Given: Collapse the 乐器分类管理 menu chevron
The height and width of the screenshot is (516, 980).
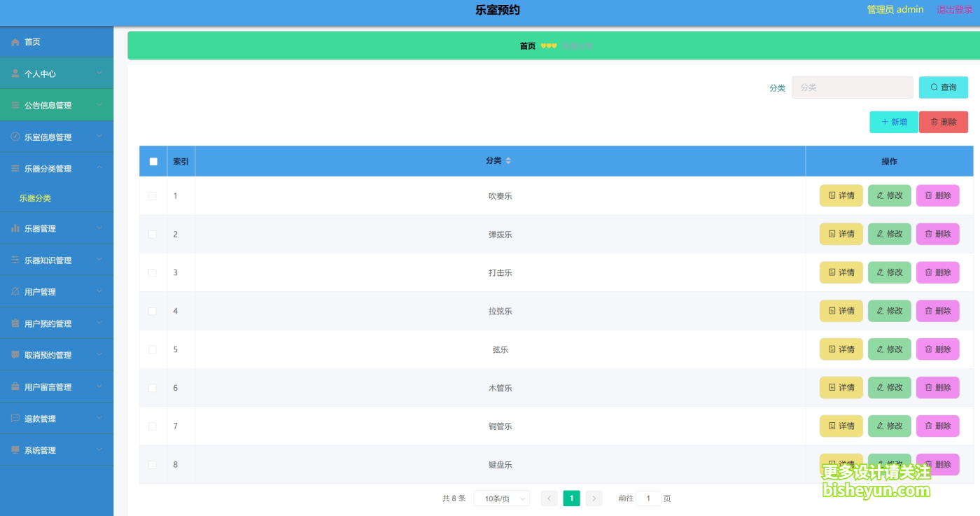Looking at the screenshot, I should pyautogui.click(x=99, y=168).
